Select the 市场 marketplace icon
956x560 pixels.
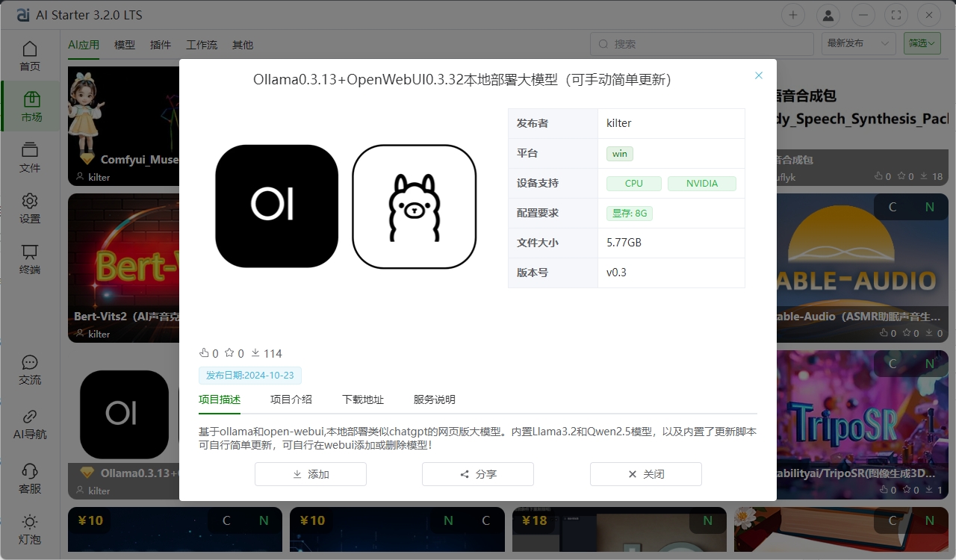30,105
